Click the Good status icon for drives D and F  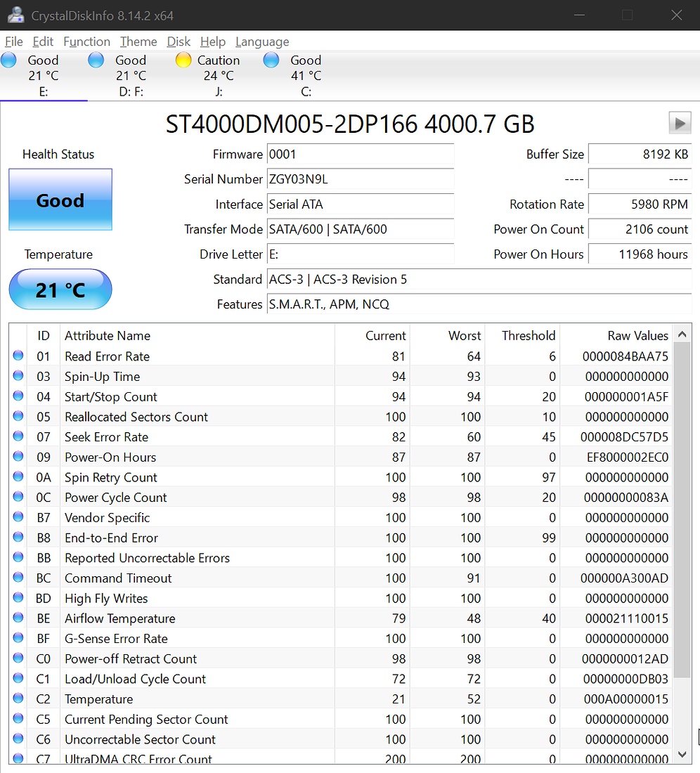[96, 60]
